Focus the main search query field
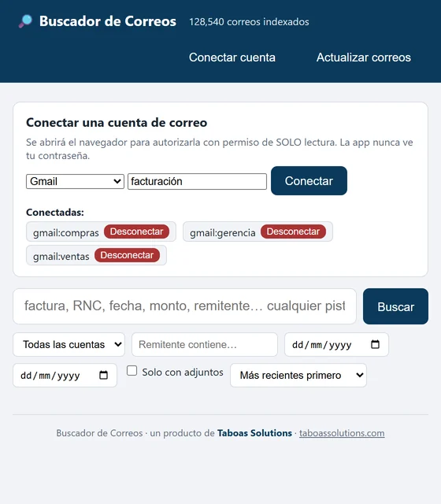Viewport: 441px width, 504px height. (x=184, y=306)
